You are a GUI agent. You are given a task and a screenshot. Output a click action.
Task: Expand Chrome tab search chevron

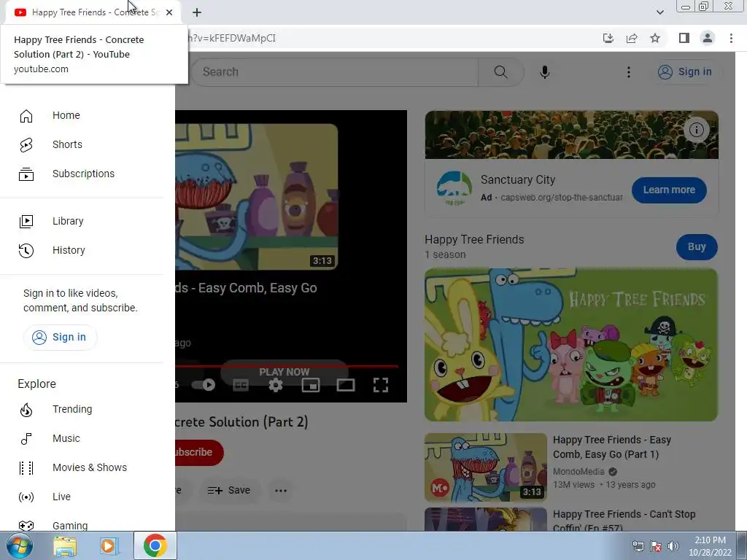tap(659, 12)
